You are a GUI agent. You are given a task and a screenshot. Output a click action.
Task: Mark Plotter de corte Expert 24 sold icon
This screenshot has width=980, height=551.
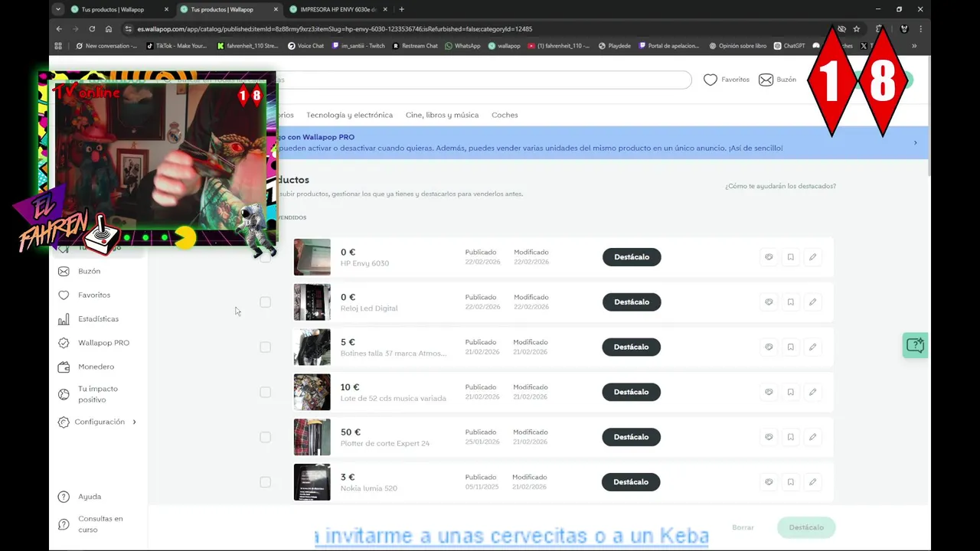769,437
